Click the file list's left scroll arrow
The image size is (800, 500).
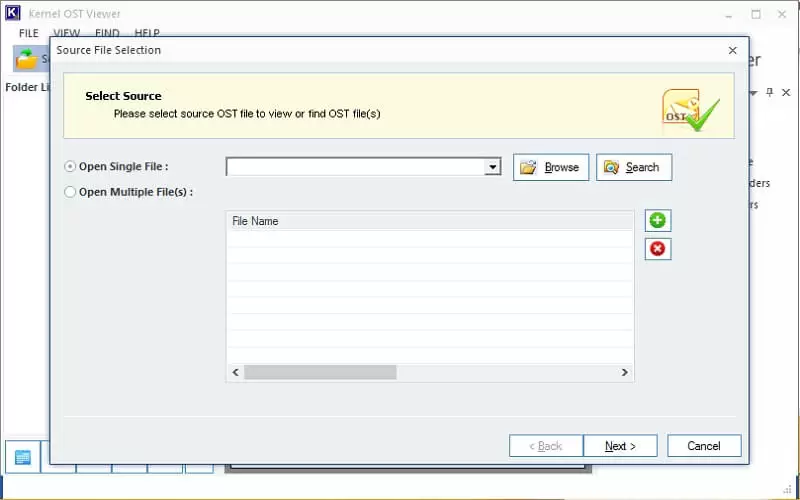[x=235, y=372]
